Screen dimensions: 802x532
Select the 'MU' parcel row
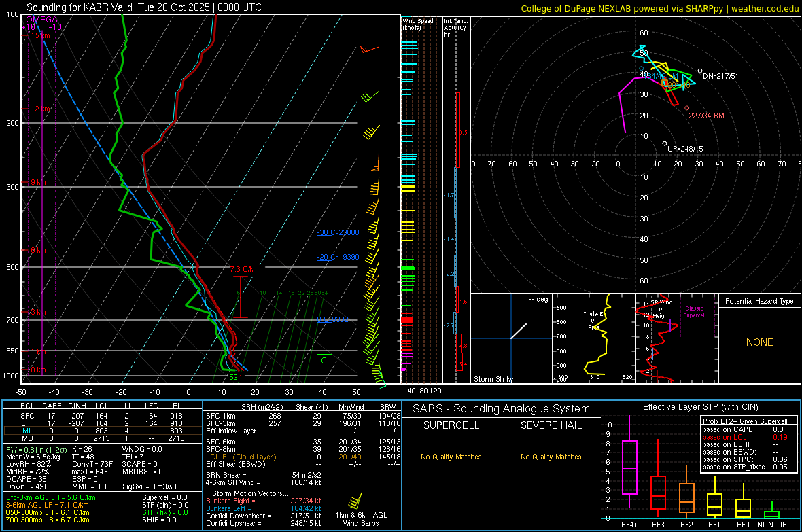[102, 438]
